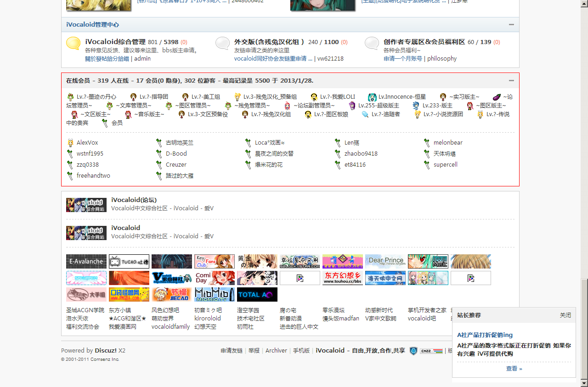The height and width of the screenshot is (387, 588).
Task: Click the Miku icon beside Lv.Innocence-恒星
Action: pyautogui.click(x=372, y=97)
